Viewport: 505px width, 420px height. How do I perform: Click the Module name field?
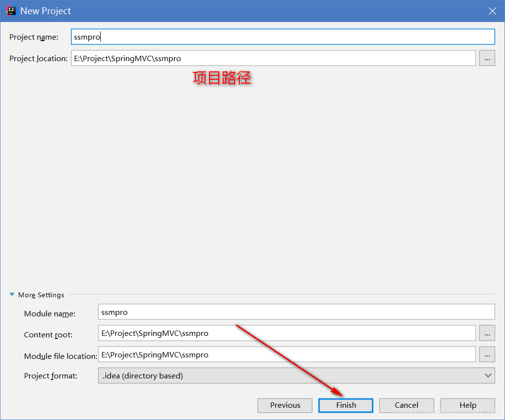tap(297, 312)
